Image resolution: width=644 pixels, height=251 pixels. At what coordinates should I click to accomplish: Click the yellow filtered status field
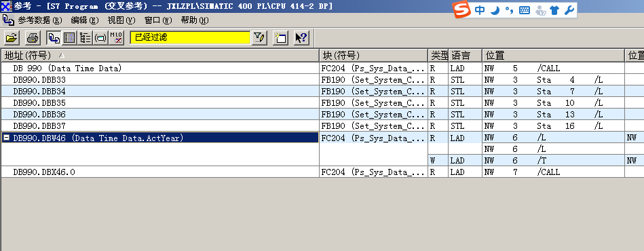click(190, 37)
